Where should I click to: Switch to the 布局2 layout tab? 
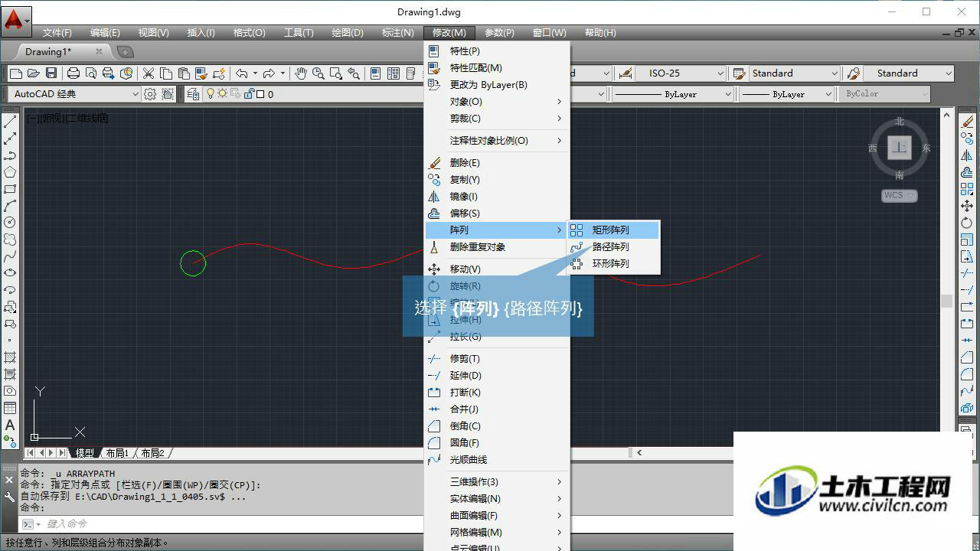(x=152, y=453)
